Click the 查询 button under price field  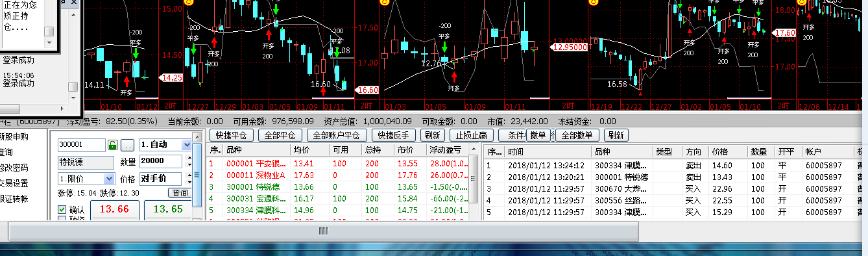point(180,193)
